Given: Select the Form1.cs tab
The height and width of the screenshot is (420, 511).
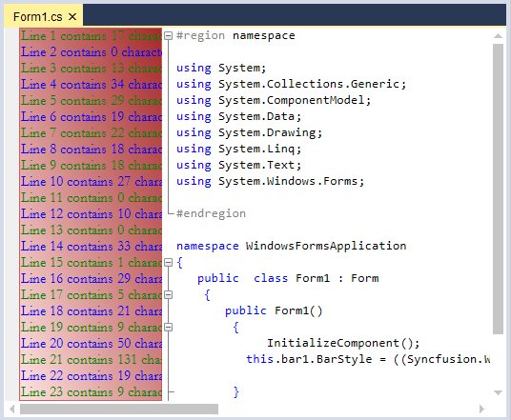Looking at the screenshot, I should (43, 16).
